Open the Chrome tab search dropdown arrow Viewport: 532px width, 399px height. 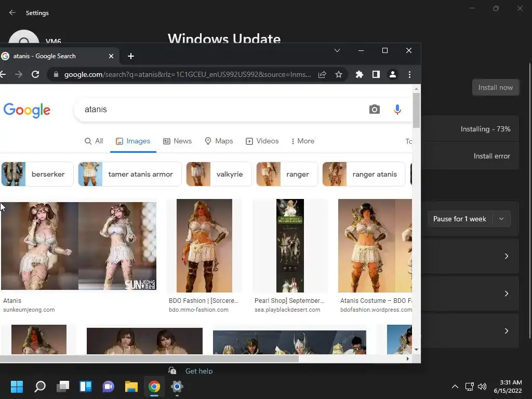click(337, 50)
